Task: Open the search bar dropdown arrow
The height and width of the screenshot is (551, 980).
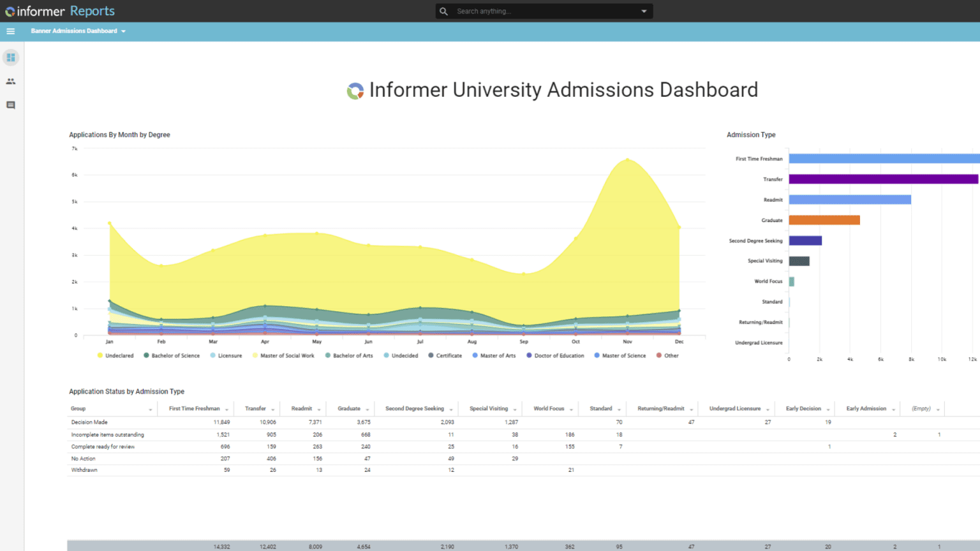Action: point(644,11)
